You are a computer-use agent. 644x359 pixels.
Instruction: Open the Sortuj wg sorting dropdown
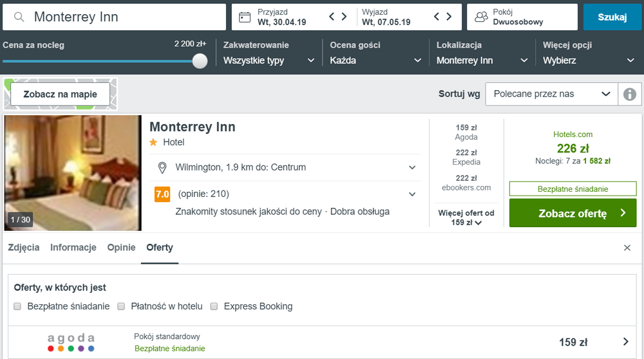tap(552, 94)
